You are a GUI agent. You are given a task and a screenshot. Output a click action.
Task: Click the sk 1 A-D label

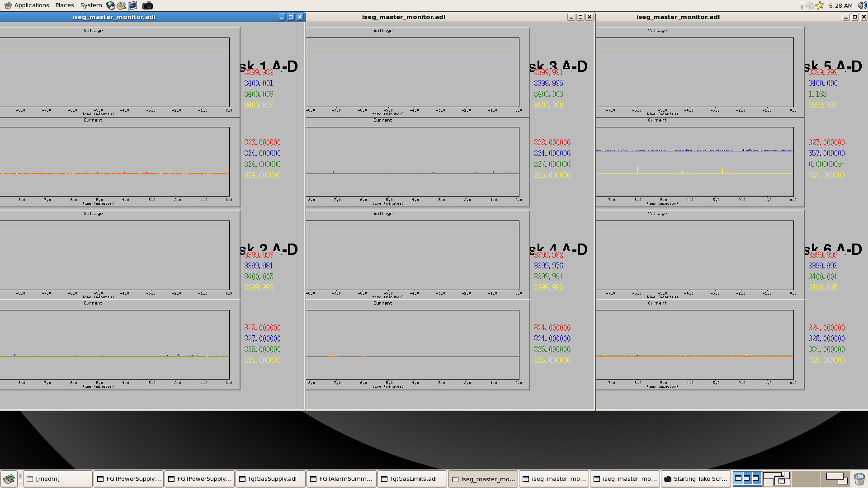pyautogui.click(x=269, y=66)
